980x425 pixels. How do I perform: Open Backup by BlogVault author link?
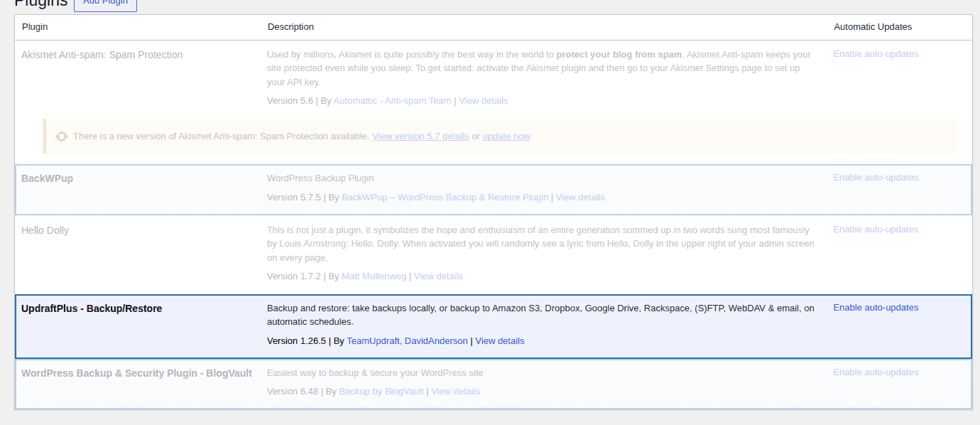click(381, 392)
